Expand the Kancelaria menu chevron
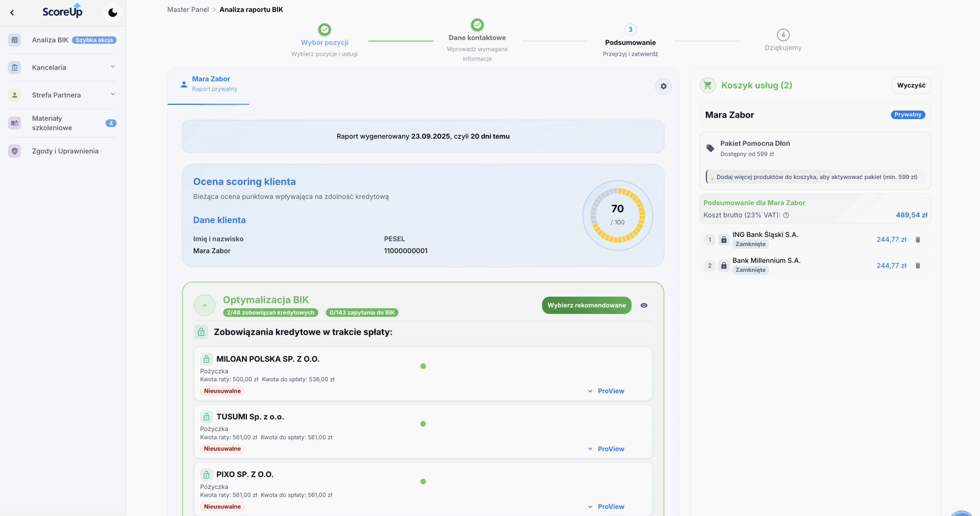The image size is (980, 516). [x=113, y=67]
